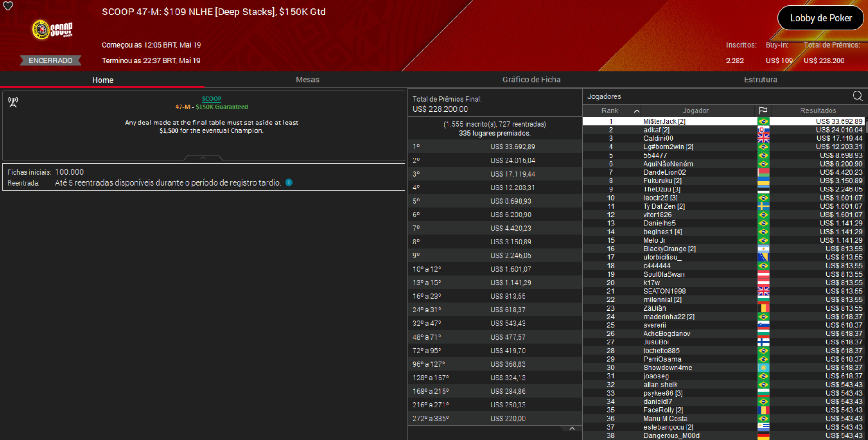
Task: Click result US$ 24.016,04 in player list
Action: [839, 130]
